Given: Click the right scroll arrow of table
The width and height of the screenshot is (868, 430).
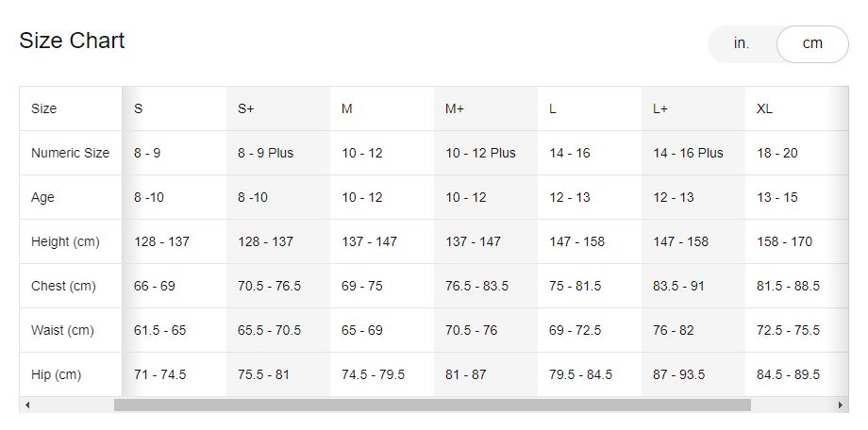Looking at the screenshot, I should point(841,405).
